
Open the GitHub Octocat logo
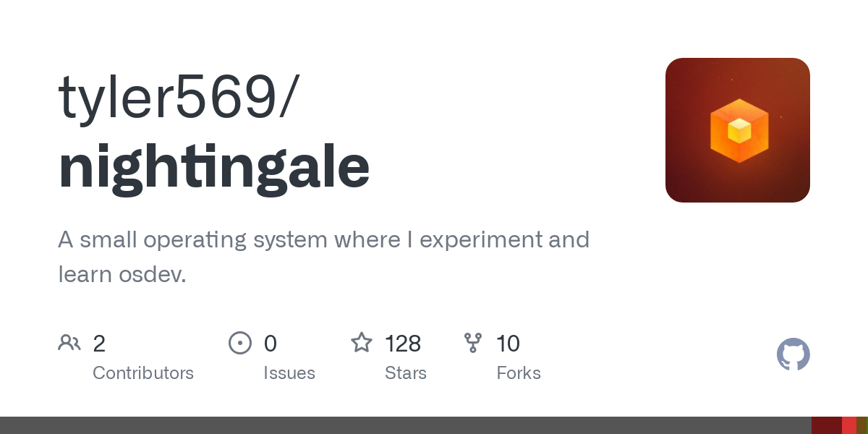click(793, 354)
